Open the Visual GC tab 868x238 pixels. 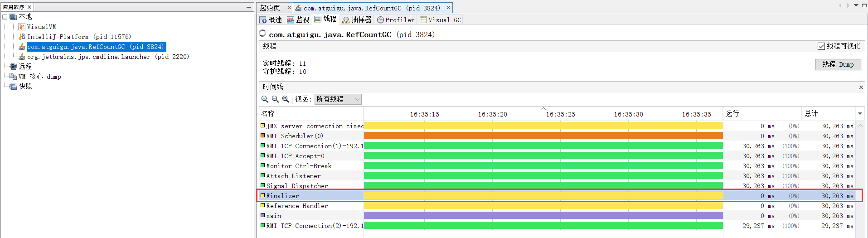(440, 19)
